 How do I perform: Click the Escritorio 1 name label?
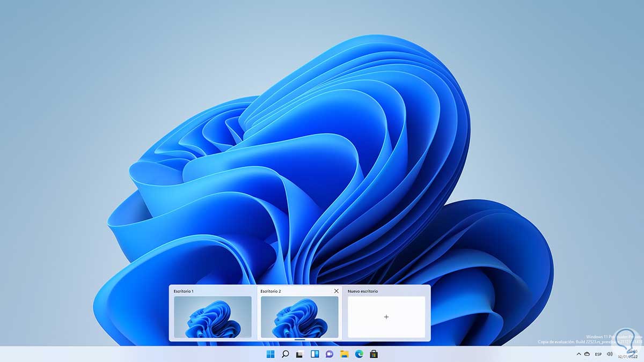click(184, 291)
